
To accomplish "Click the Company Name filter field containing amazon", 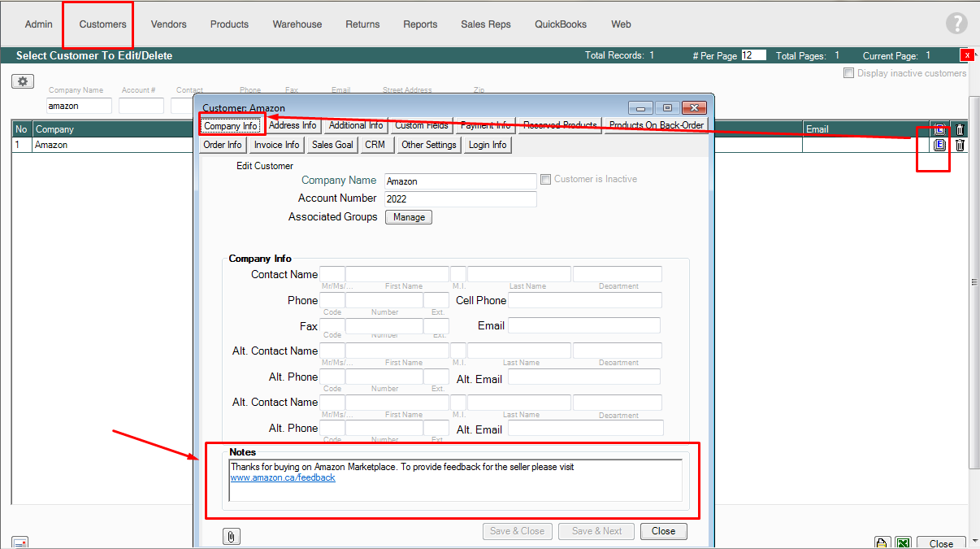I will [x=79, y=106].
